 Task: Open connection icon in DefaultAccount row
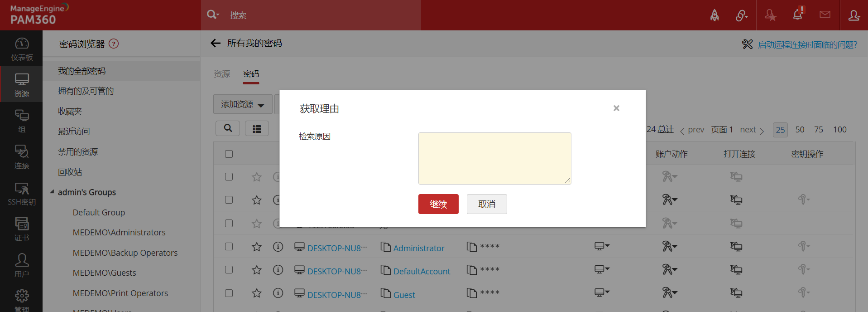736,270
